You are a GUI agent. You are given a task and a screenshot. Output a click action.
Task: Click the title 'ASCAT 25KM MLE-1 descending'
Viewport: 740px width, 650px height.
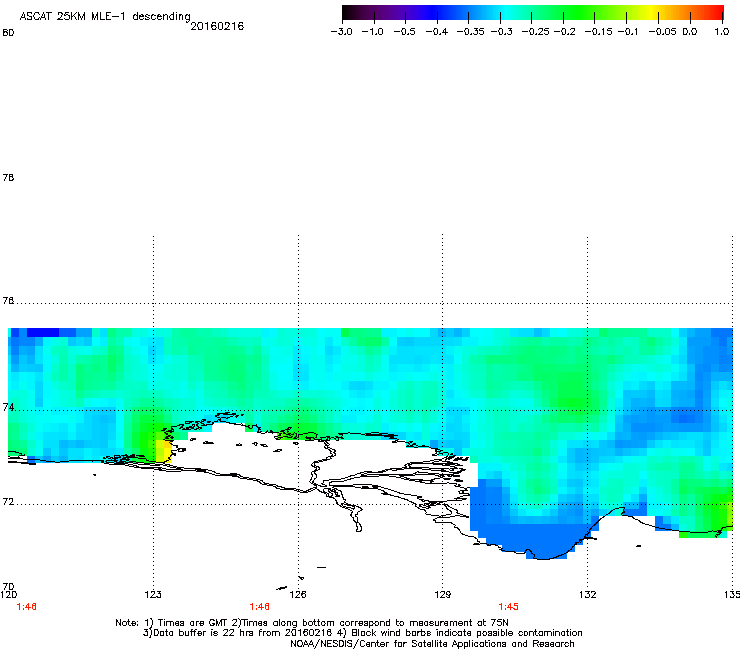click(x=105, y=17)
